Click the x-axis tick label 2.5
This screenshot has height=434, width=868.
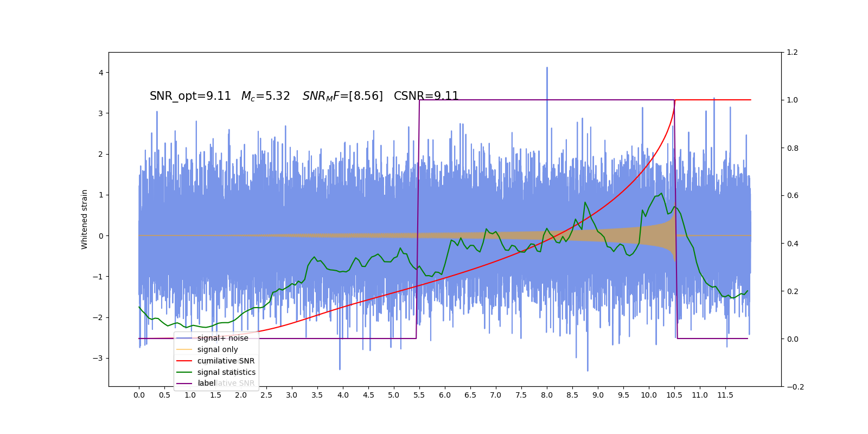(x=266, y=395)
